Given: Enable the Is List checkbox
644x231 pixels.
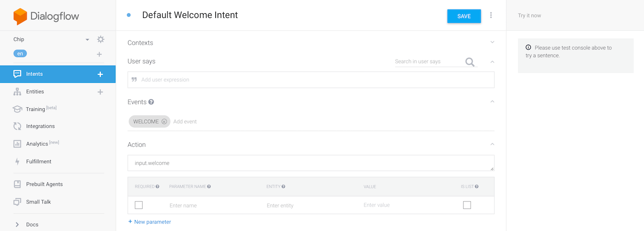Looking at the screenshot, I should pyautogui.click(x=467, y=205).
